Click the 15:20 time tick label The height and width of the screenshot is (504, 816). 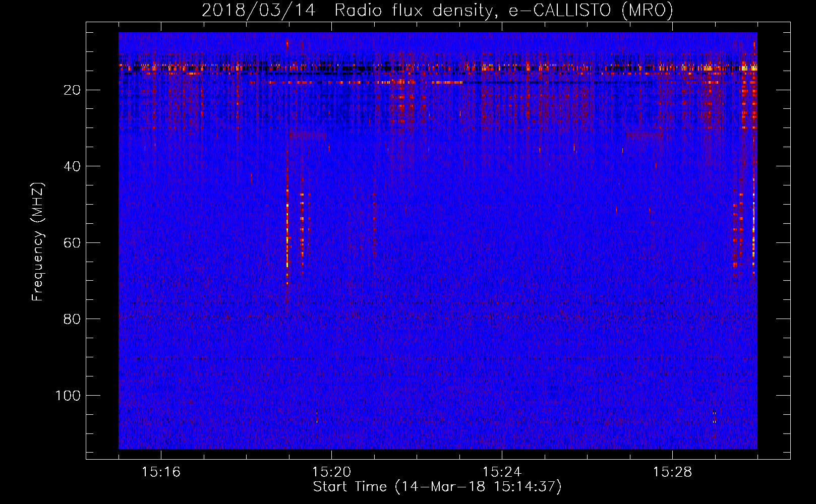331,472
